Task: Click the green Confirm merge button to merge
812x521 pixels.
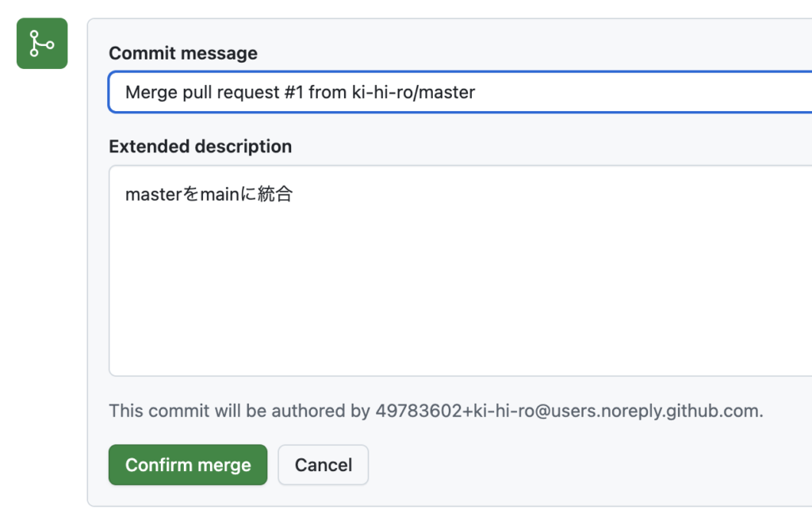Action: tap(188, 465)
